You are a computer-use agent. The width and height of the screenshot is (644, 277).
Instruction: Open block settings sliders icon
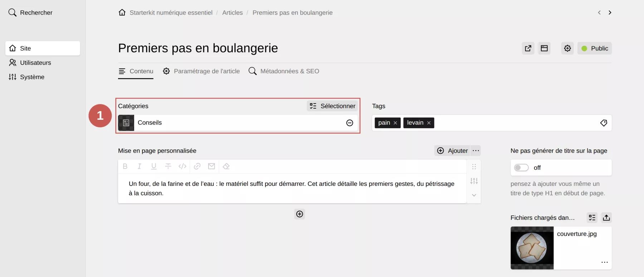tap(474, 181)
